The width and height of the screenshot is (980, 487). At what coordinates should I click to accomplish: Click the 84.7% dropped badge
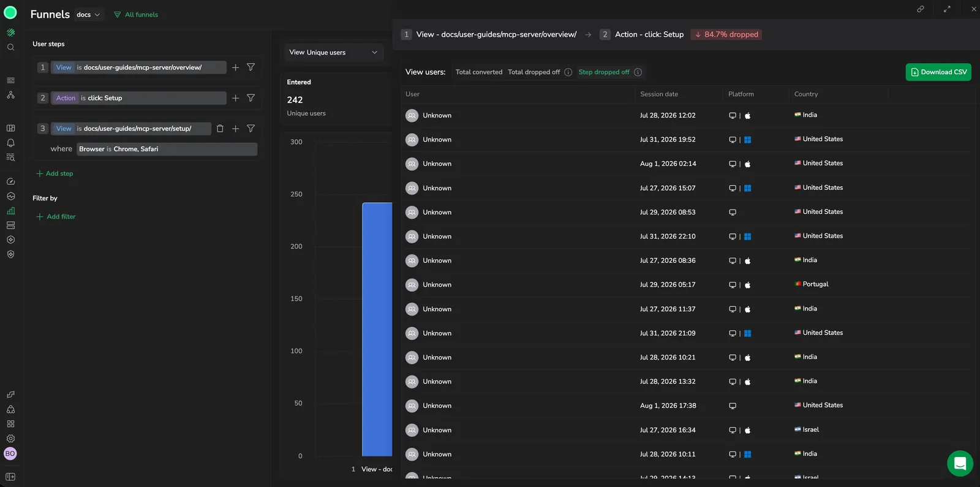coord(726,34)
